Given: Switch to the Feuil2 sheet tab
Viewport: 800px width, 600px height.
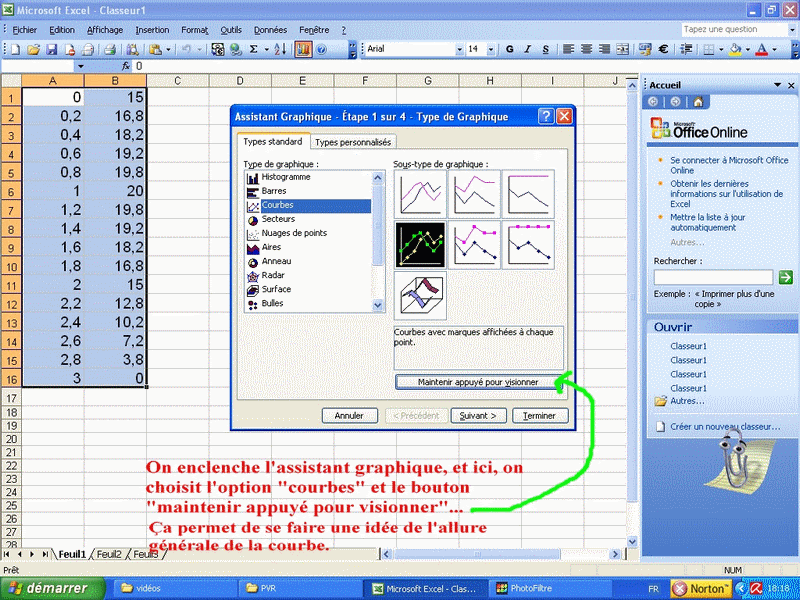Looking at the screenshot, I should [x=109, y=554].
